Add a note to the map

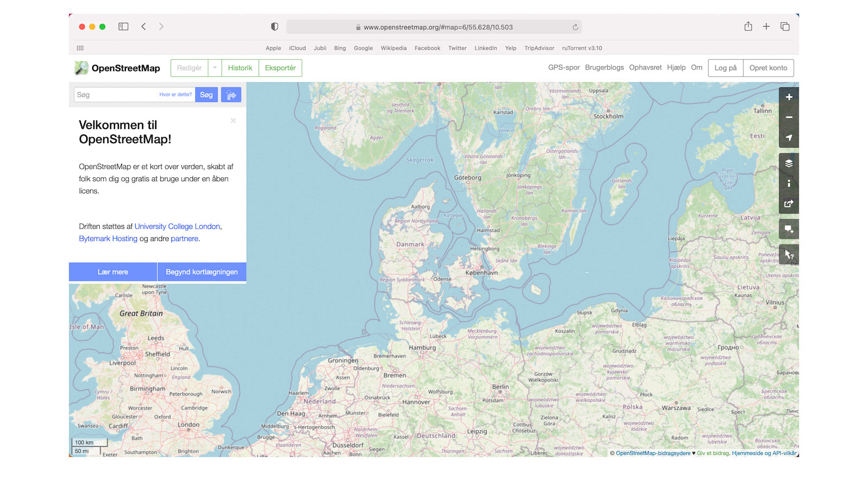[x=789, y=228]
